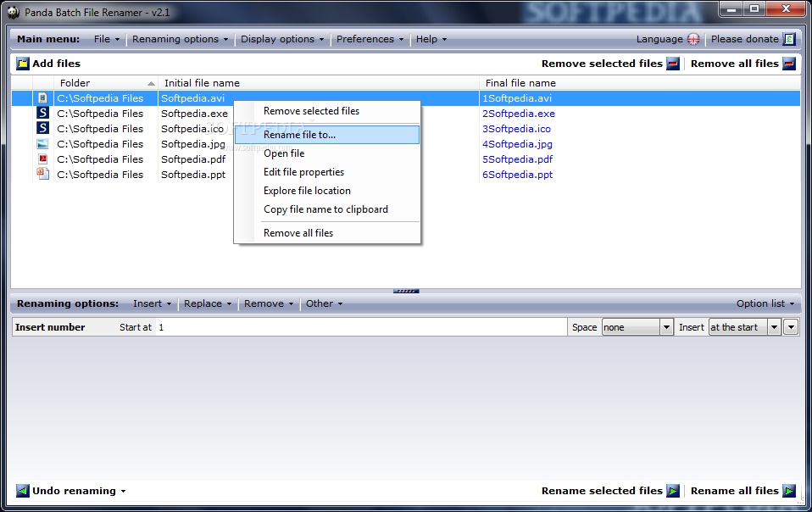Select the initial file name Softpedia.exe
812x512 pixels.
pyautogui.click(x=194, y=114)
